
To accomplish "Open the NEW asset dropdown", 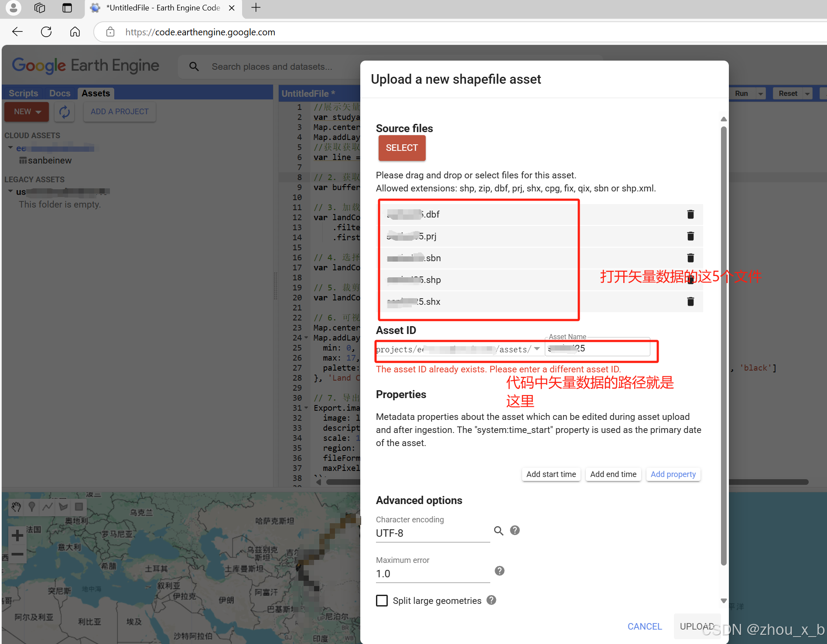I will [27, 112].
